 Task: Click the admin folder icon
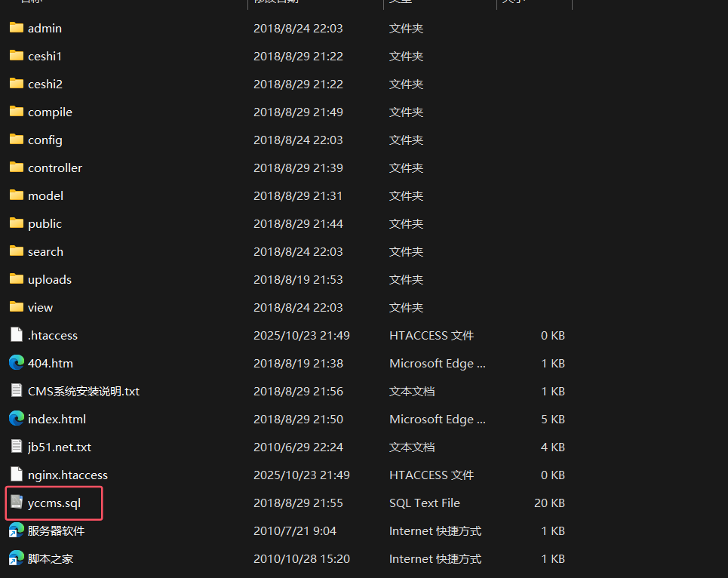17,28
